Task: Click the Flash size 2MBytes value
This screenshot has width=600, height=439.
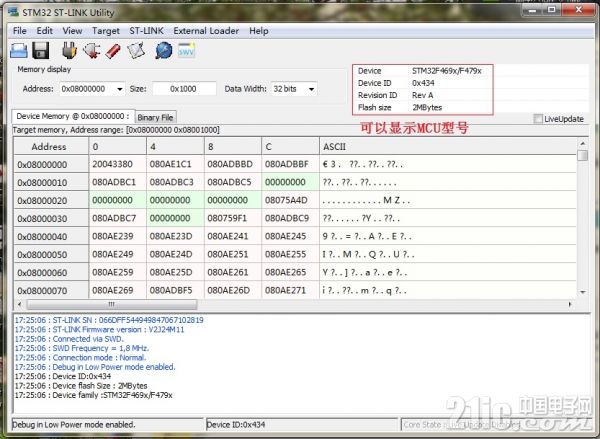Action: [x=427, y=108]
